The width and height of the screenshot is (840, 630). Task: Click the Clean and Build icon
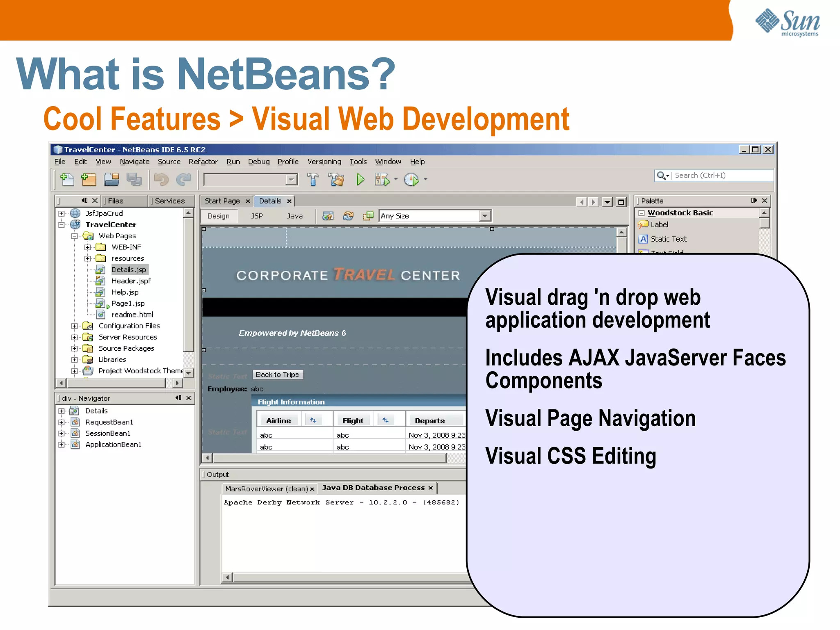(336, 179)
